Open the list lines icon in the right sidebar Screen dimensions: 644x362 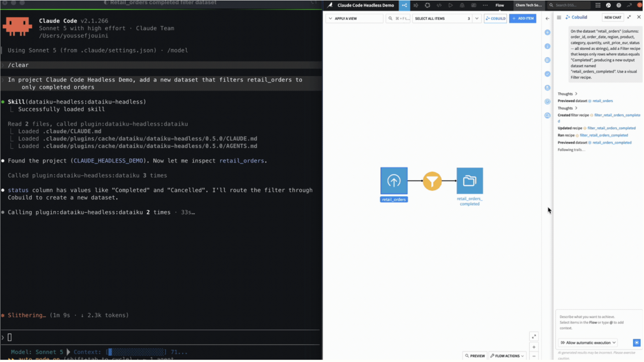[548, 60]
